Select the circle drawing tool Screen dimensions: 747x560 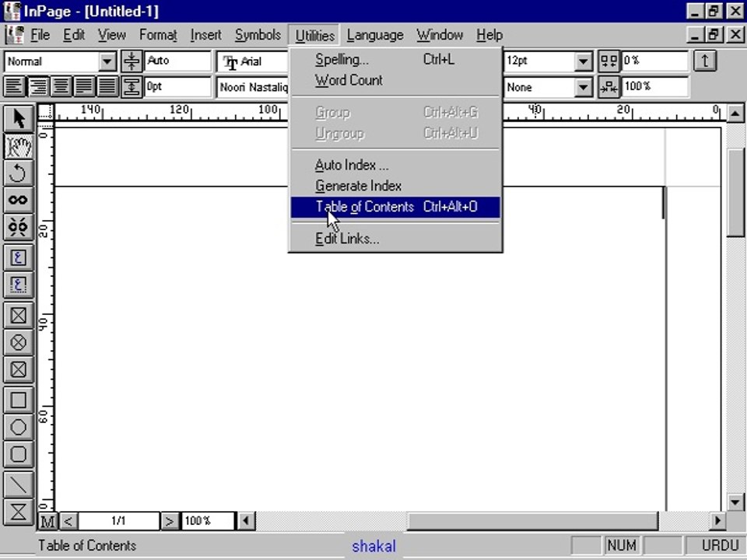pos(18,427)
